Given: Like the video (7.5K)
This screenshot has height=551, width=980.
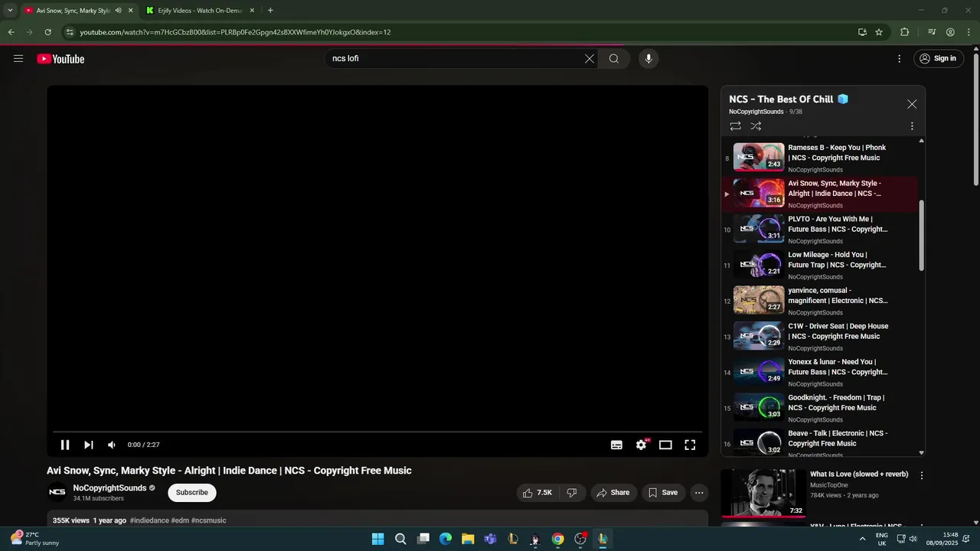Looking at the screenshot, I should pyautogui.click(x=538, y=493).
